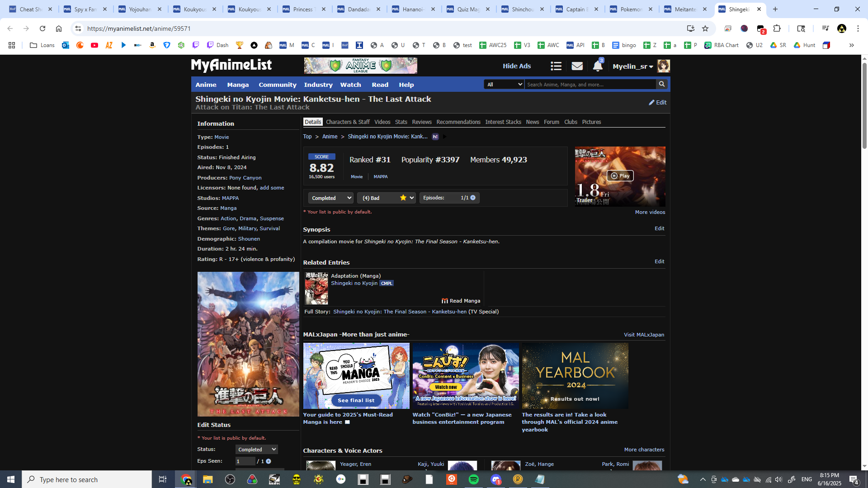This screenshot has width=868, height=488.
Task: Open the notifications bell icon
Action: click(598, 66)
